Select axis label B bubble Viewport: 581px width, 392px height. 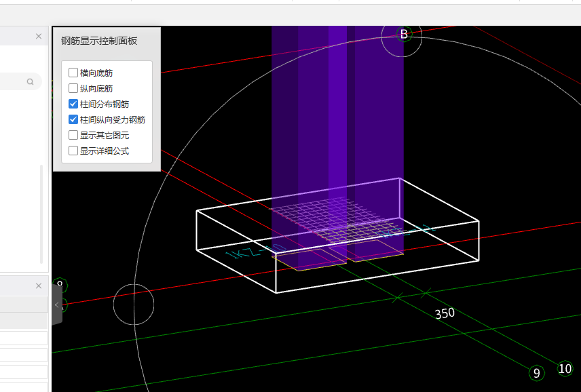click(x=404, y=35)
